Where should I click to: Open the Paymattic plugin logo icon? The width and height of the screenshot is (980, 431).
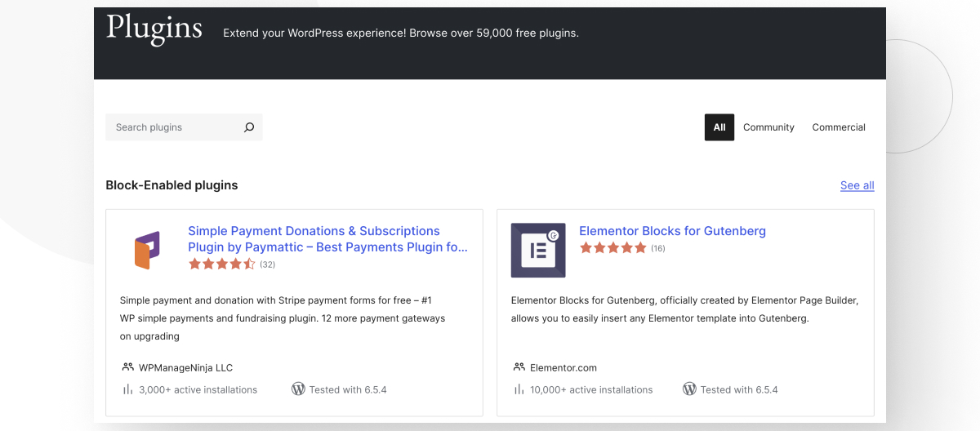point(147,251)
